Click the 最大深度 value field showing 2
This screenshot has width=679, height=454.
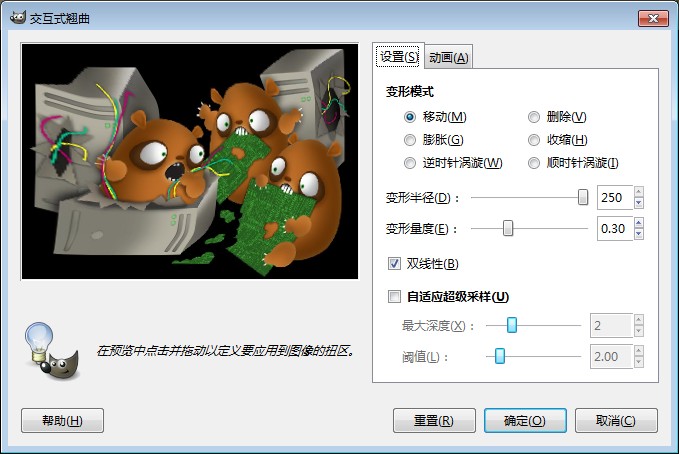[611, 325]
